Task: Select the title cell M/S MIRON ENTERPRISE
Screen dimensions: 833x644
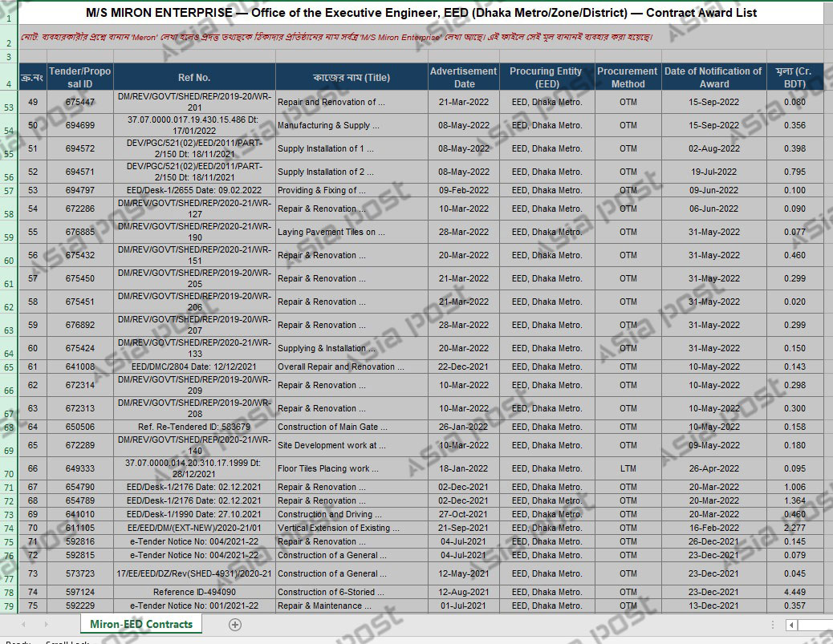Action: (x=421, y=13)
